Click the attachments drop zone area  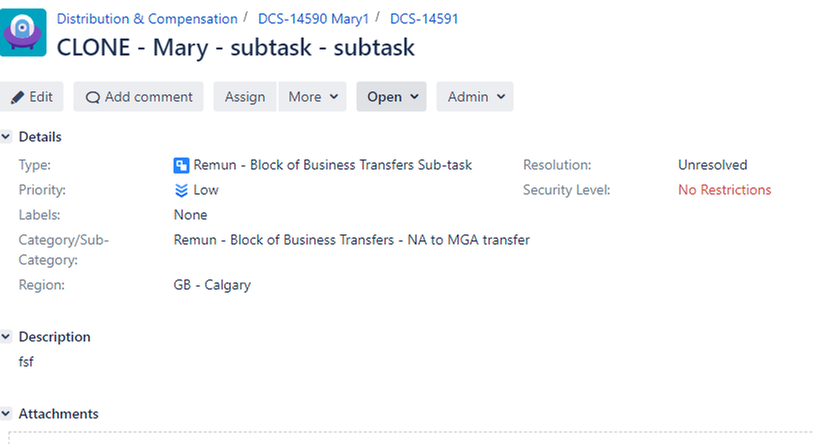pos(411,437)
